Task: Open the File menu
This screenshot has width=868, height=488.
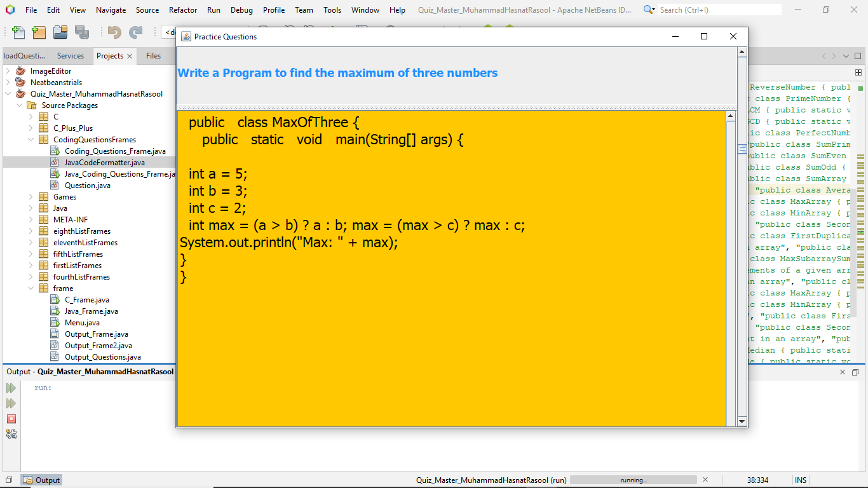Action: [31, 10]
